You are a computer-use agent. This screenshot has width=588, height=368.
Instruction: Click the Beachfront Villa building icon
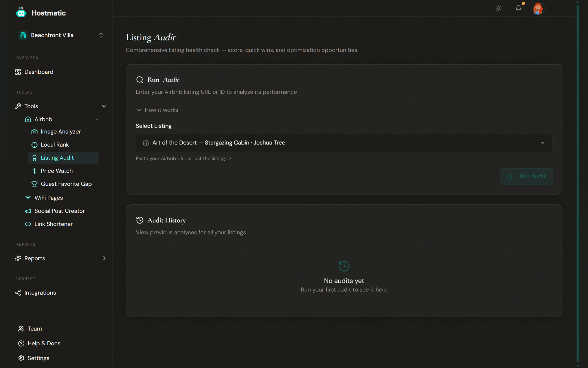click(23, 35)
